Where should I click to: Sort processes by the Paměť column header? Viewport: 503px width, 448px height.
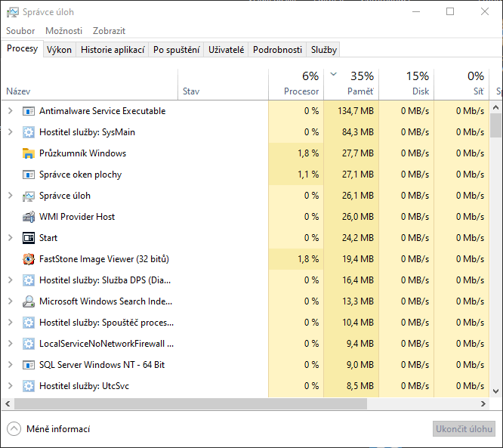pos(351,84)
